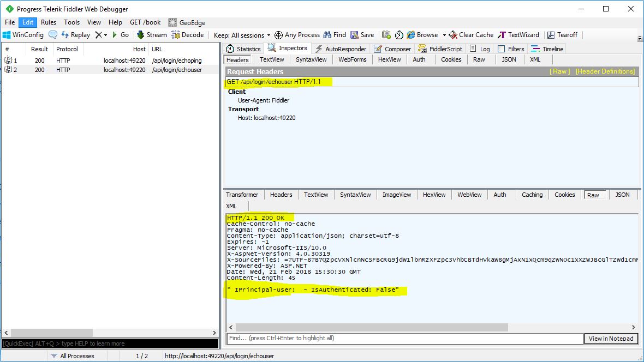The width and height of the screenshot is (644, 362).
Task: Open the TextWizard tool
Action: point(518,35)
